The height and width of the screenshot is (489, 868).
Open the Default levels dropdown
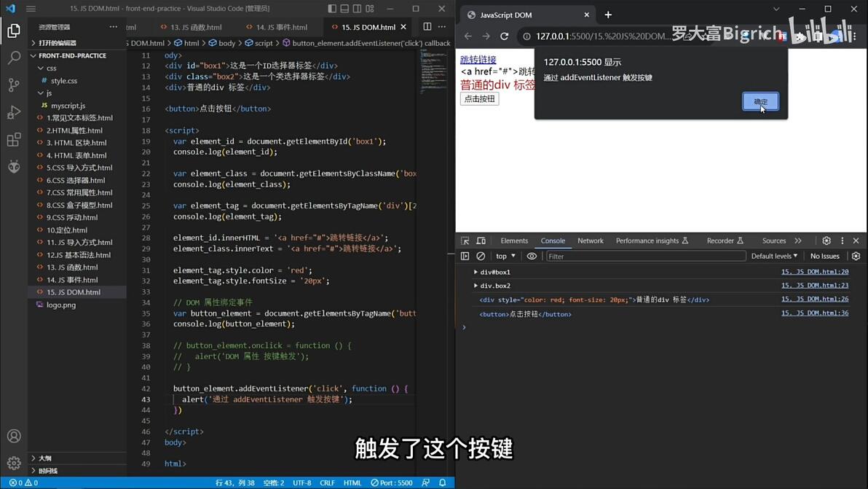[x=774, y=257]
